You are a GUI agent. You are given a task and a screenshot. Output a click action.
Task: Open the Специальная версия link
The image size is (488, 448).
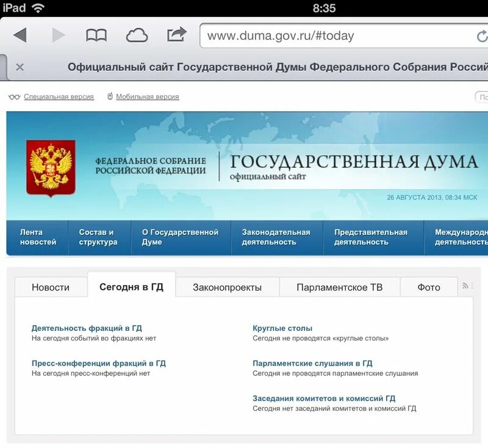coord(59,97)
